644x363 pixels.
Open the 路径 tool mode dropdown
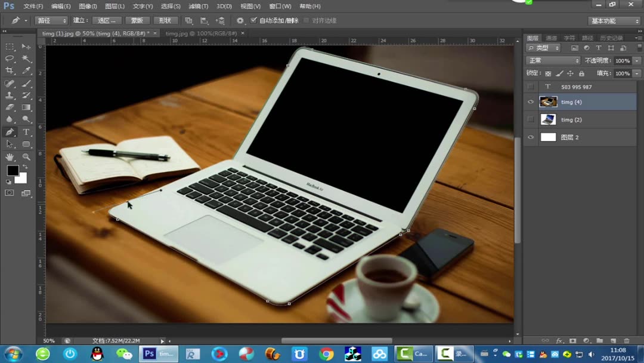pyautogui.click(x=52, y=20)
